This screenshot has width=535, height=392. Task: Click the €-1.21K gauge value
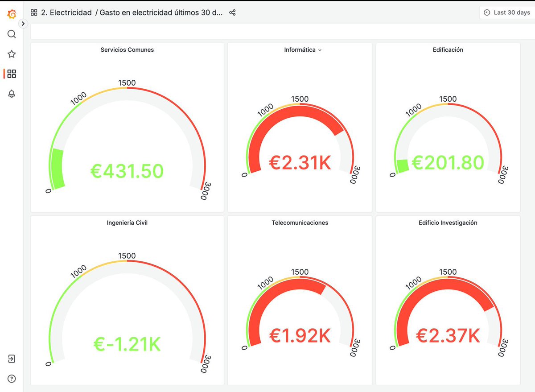tap(127, 344)
